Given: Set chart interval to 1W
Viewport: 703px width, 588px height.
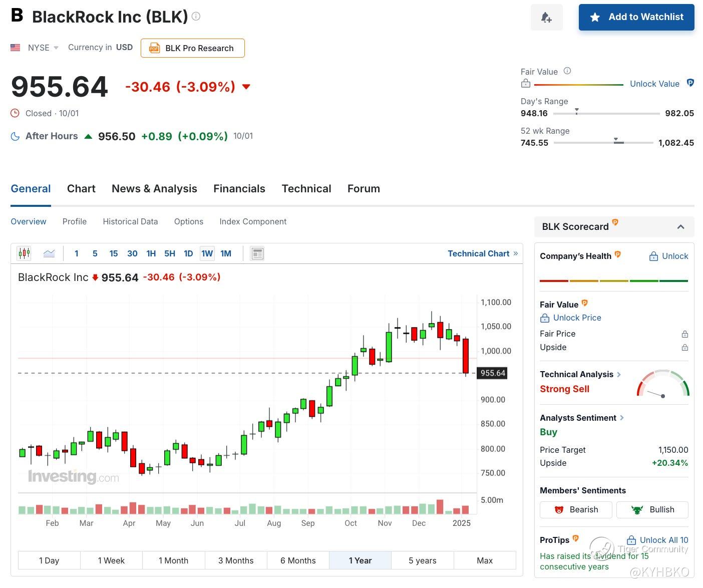Looking at the screenshot, I should click(207, 253).
